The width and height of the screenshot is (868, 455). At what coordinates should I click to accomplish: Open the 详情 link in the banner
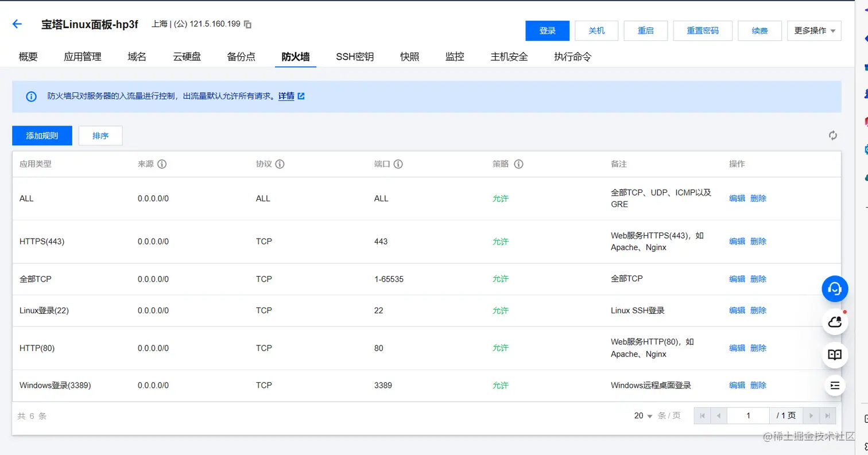coord(286,96)
